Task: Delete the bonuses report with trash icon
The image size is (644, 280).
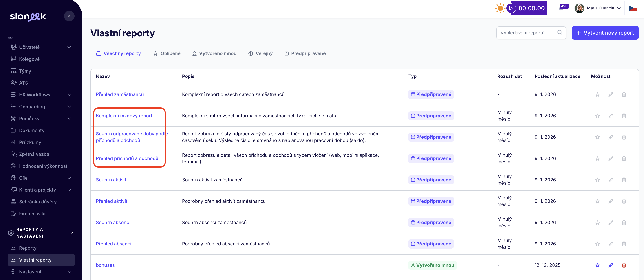Action: (624, 265)
